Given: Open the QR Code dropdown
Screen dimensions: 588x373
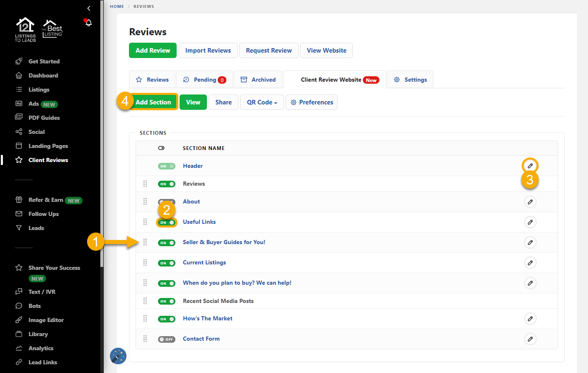Looking at the screenshot, I should [262, 102].
